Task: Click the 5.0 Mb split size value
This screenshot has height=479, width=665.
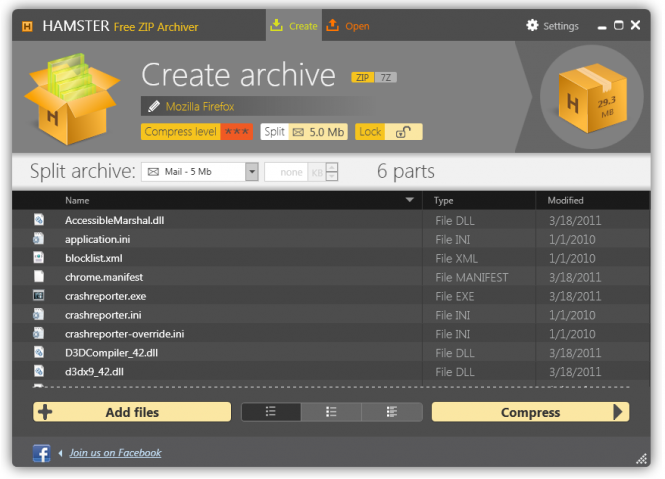Action: (326, 132)
